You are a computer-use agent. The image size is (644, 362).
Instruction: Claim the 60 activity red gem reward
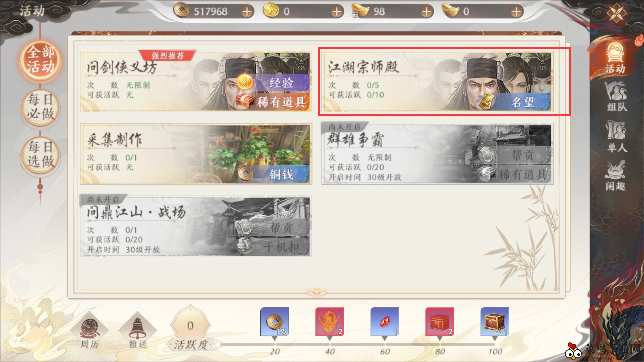pyautogui.click(x=385, y=322)
